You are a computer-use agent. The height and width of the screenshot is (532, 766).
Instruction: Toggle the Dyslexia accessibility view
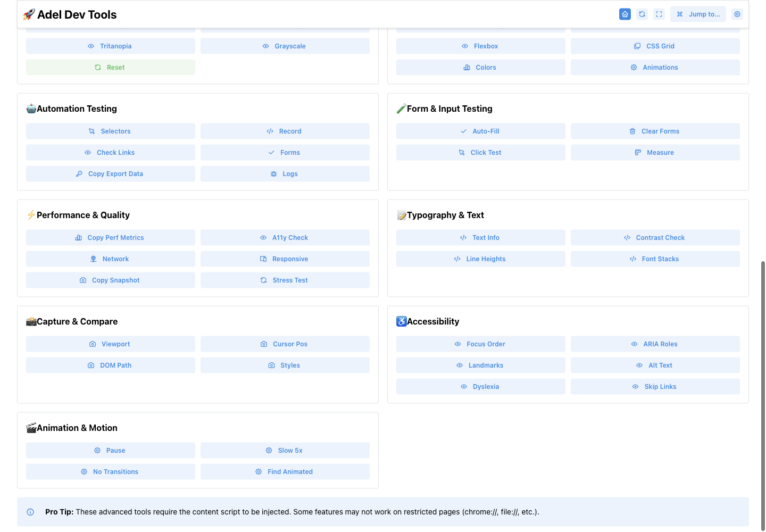481,387
